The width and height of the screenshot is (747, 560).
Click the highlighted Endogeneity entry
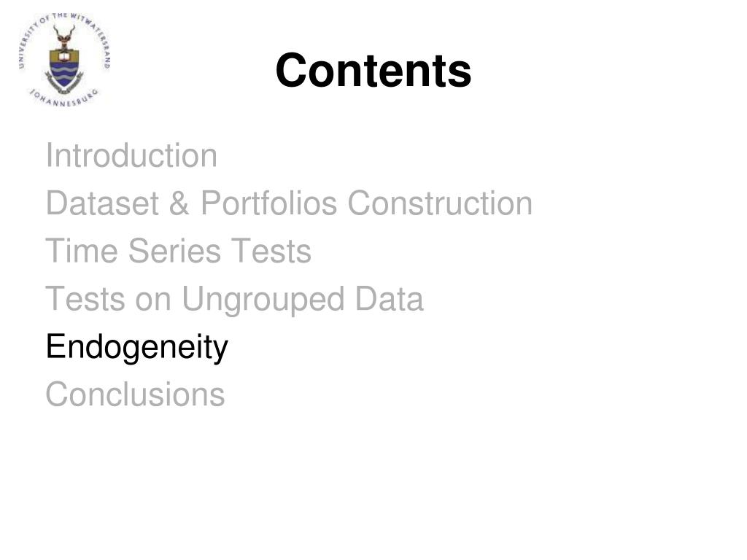coord(136,348)
